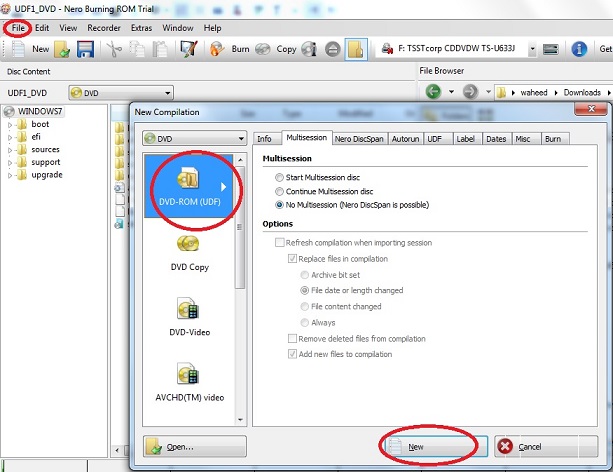Switch to the Burn tab
This screenshot has height=472, width=613.
555,139
